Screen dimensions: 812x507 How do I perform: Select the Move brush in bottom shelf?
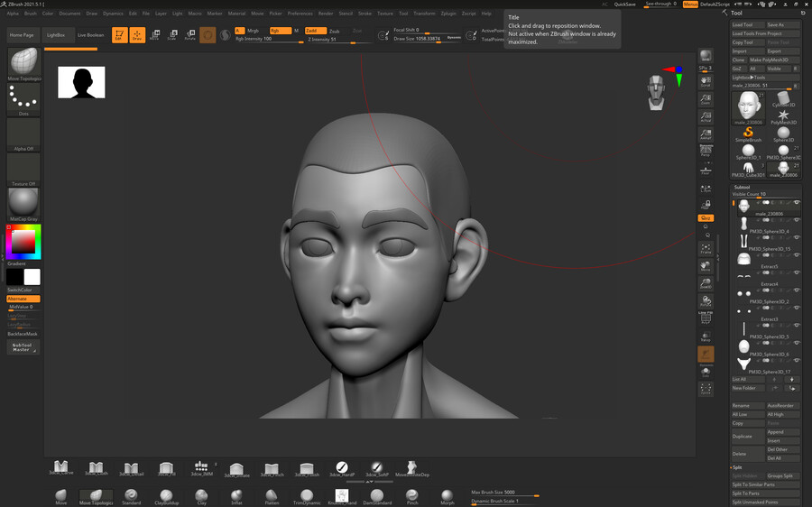61,497
